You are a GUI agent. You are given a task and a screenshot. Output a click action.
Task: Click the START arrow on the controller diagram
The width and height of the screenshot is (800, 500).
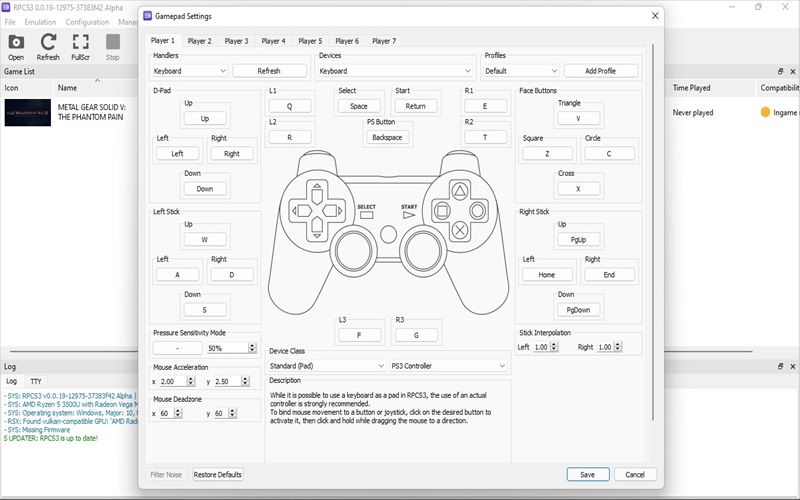[x=409, y=215]
